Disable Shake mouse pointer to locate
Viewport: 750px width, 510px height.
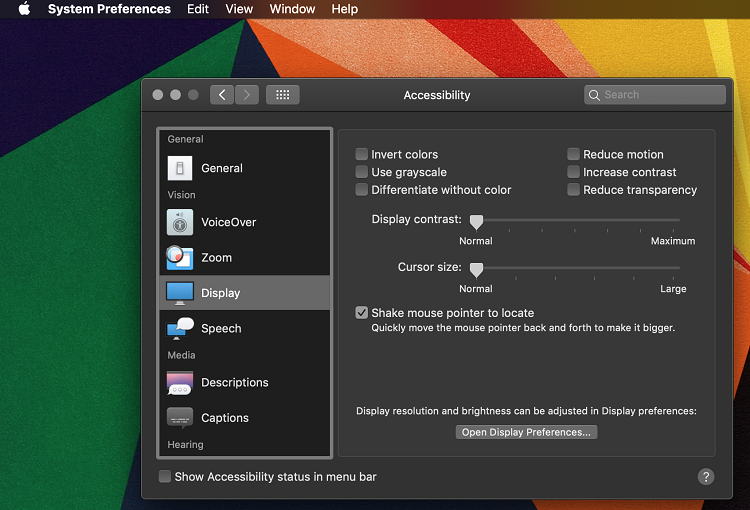point(362,313)
